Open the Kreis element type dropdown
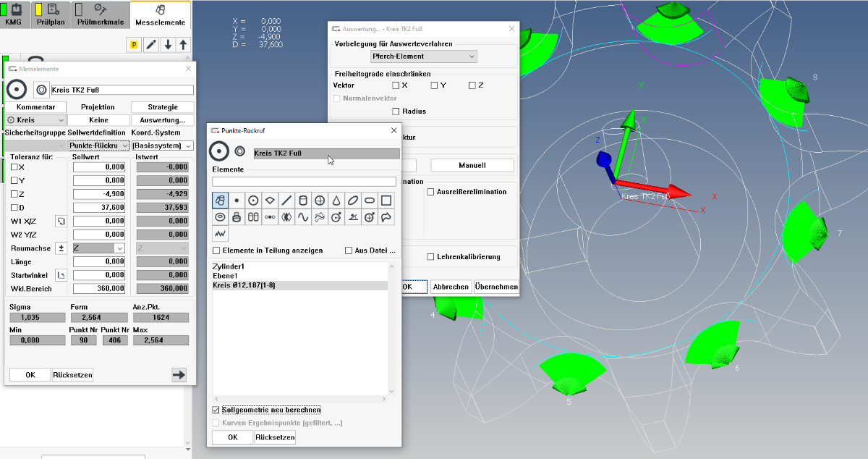868x459 pixels. point(35,120)
